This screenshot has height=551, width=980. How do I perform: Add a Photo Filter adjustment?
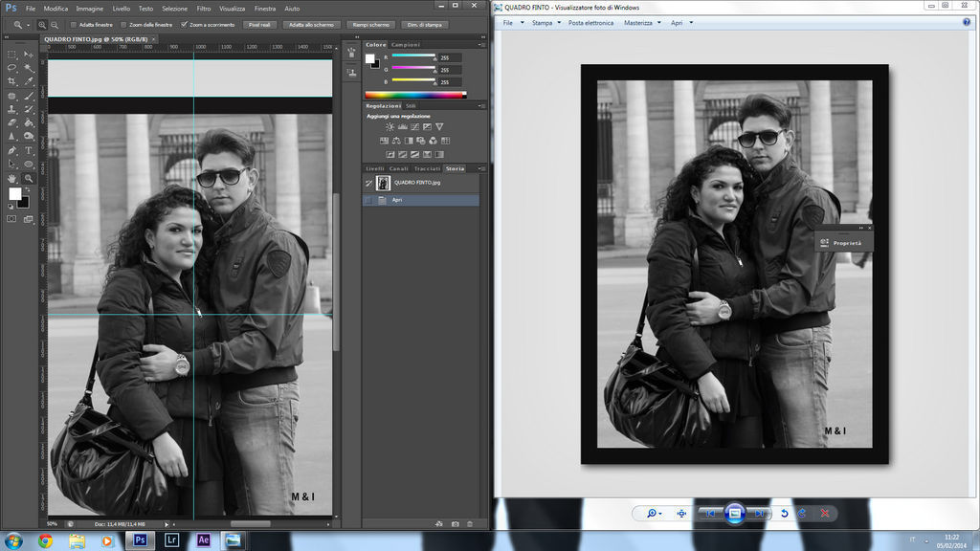tap(421, 141)
